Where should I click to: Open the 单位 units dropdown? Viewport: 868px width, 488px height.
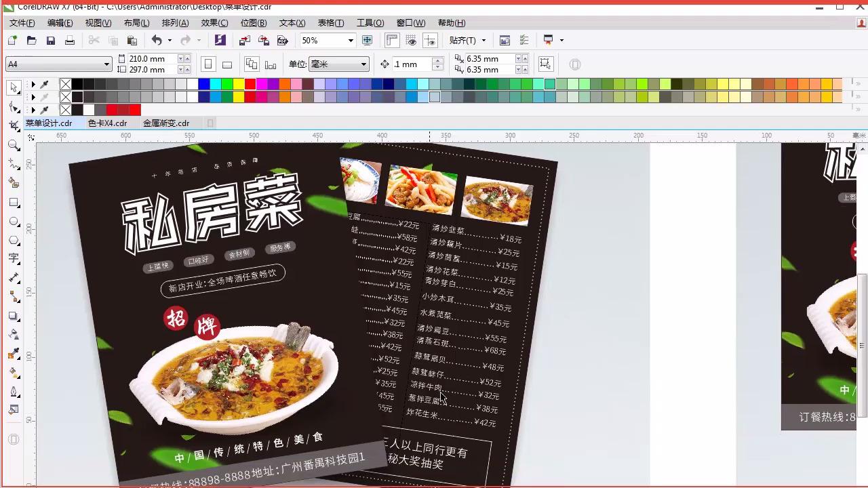pos(364,64)
